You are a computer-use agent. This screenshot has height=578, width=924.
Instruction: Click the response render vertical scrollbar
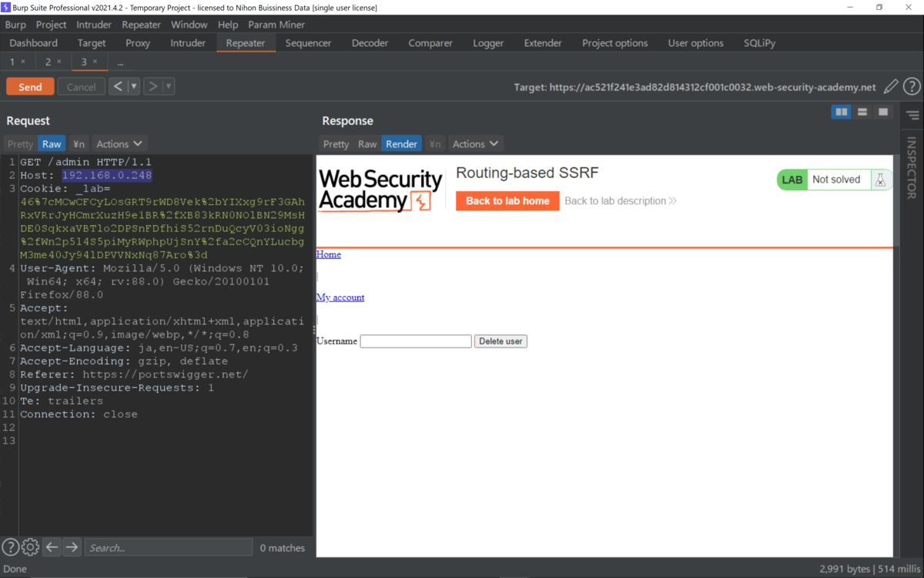896,200
